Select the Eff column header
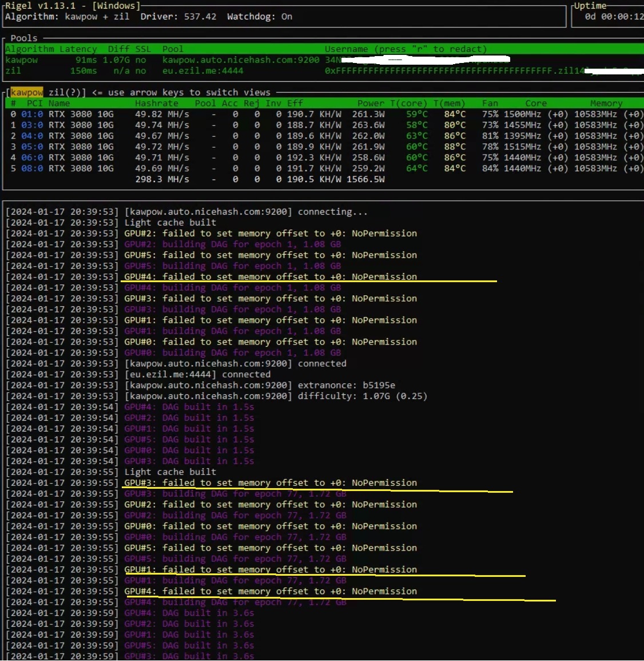 tap(295, 103)
